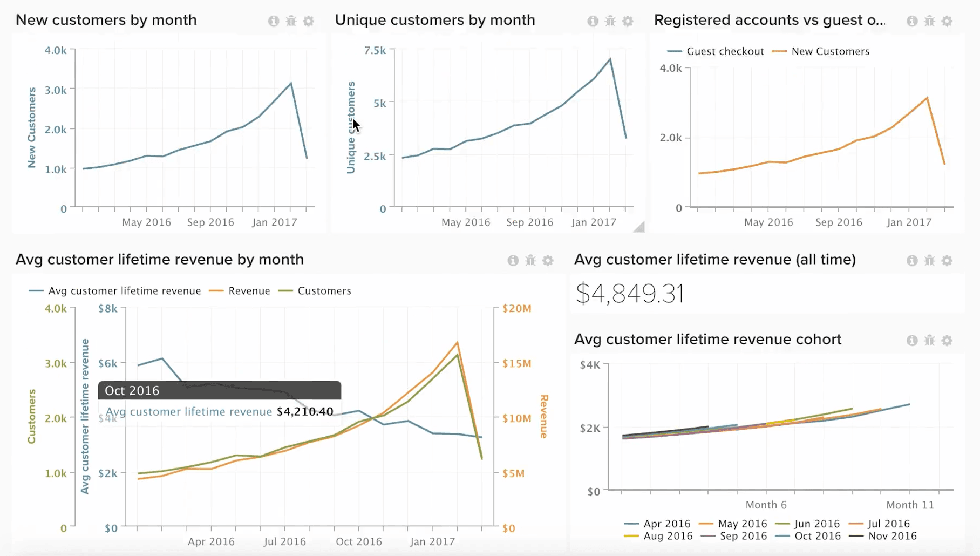Click debug bug icon on New customers chart

[x=291, y=21]
